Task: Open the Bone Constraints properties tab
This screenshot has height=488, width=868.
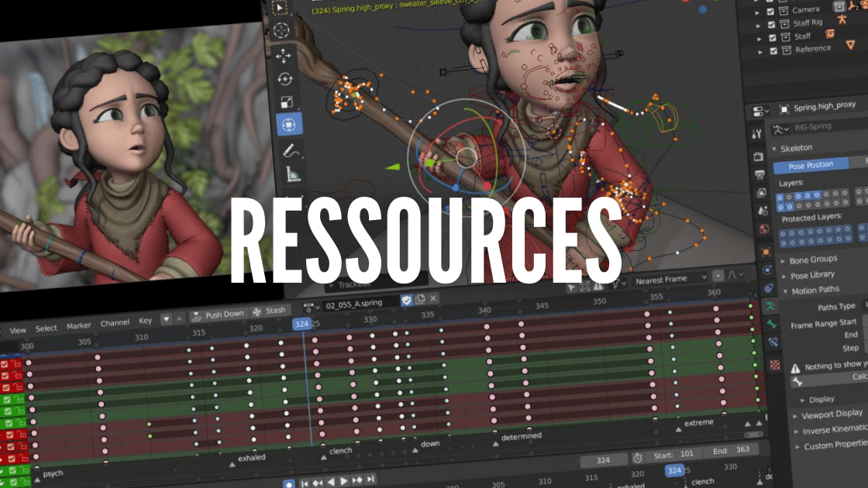Action: (x=773, y=343)
